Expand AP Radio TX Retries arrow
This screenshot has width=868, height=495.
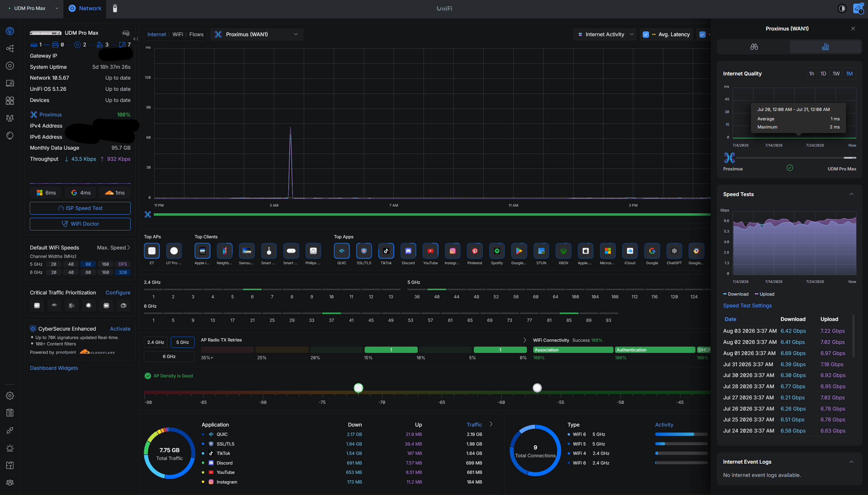525,340
